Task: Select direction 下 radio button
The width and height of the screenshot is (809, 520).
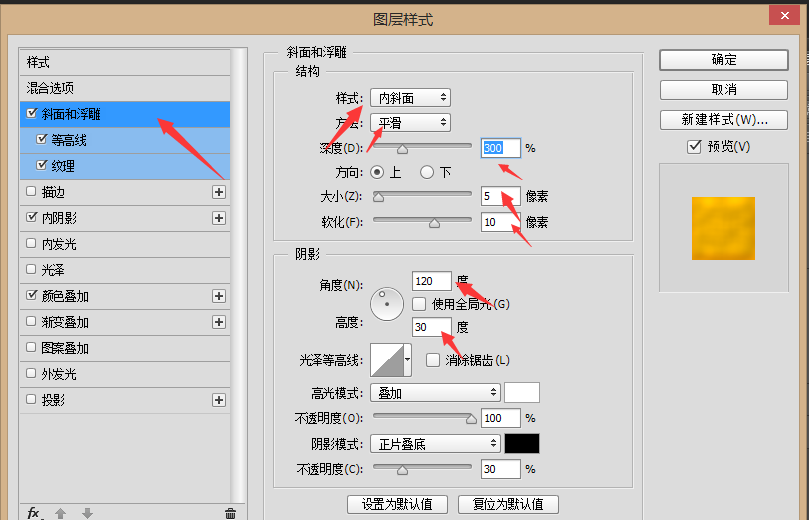Action: pyautogui.click(x=427, y=172)
